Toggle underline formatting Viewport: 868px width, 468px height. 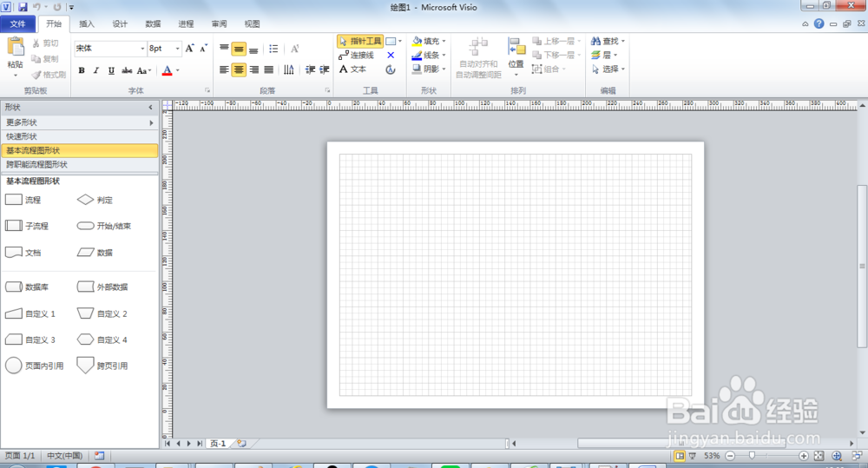[x=111, y=70]
